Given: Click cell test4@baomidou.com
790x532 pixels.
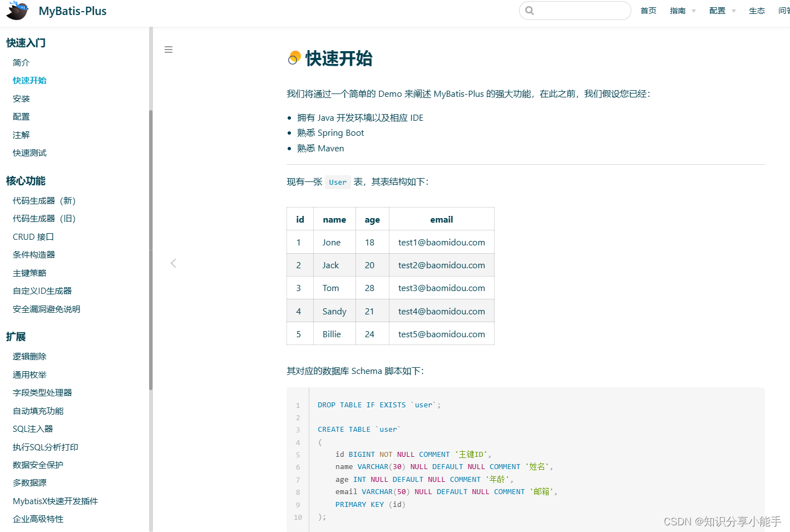Looking at the screenshot, I should pyautogui.click(x=442, y=311).
